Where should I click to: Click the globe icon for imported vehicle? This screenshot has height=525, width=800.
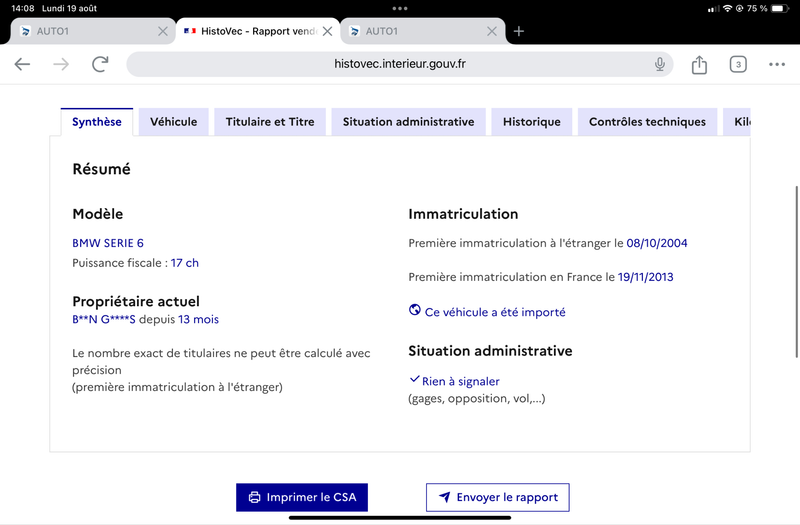click(415, 310)
